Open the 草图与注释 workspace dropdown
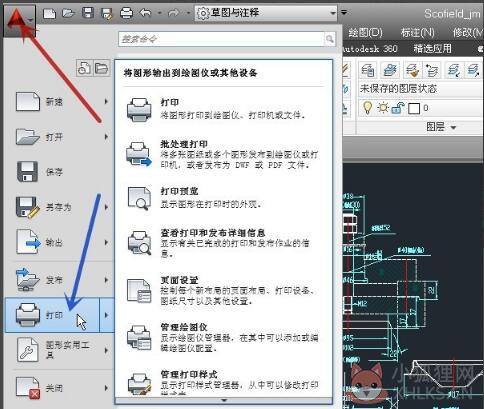Screen dimensions: 484x409 (266, 13)
